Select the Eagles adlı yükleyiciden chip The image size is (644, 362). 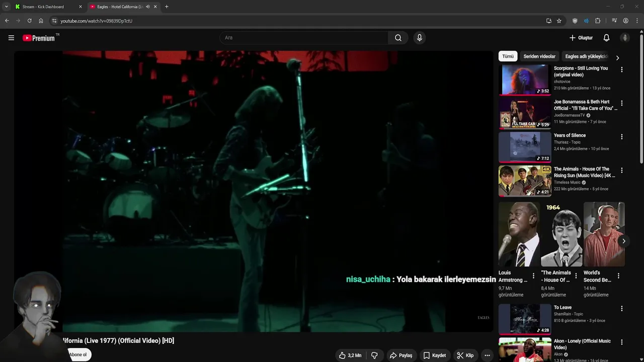(x=587, y=56)
